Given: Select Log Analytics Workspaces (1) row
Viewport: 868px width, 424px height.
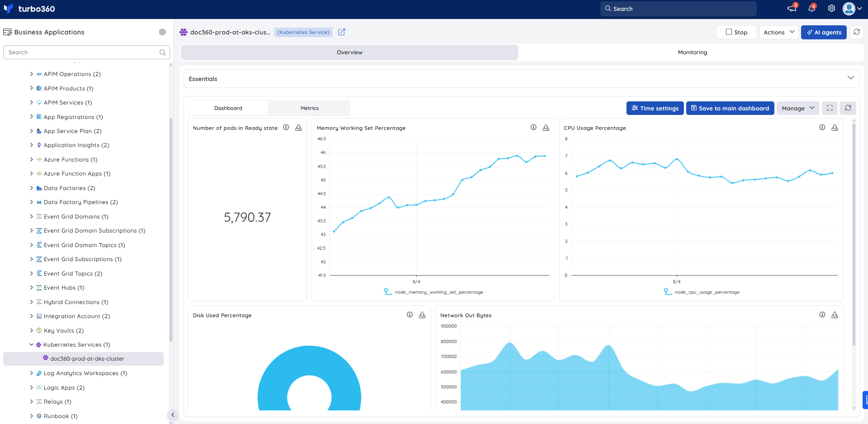Looking at the screenshot, I should coord(85,373).
